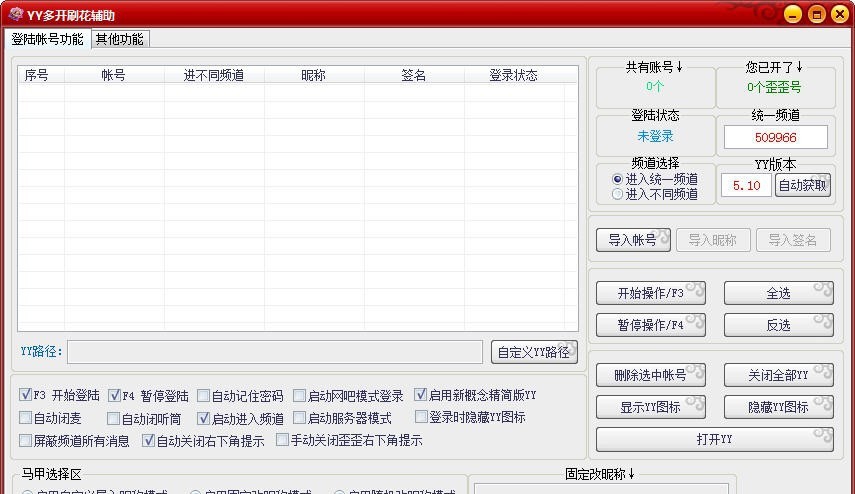Click the 统一频道 input field with 509966

[x=775, y=137]
